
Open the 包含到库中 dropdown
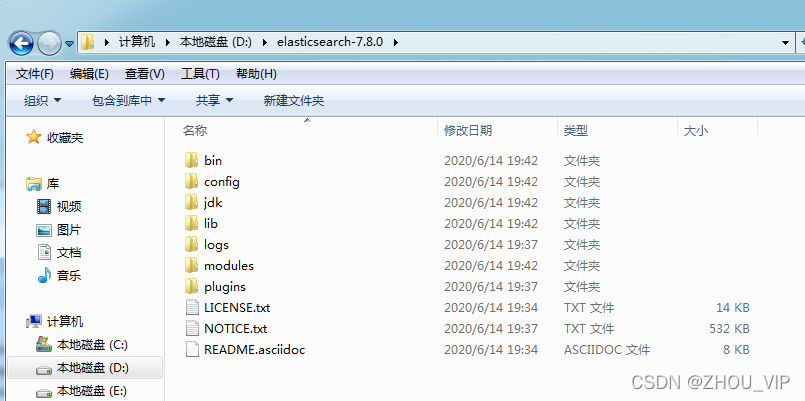128,101
